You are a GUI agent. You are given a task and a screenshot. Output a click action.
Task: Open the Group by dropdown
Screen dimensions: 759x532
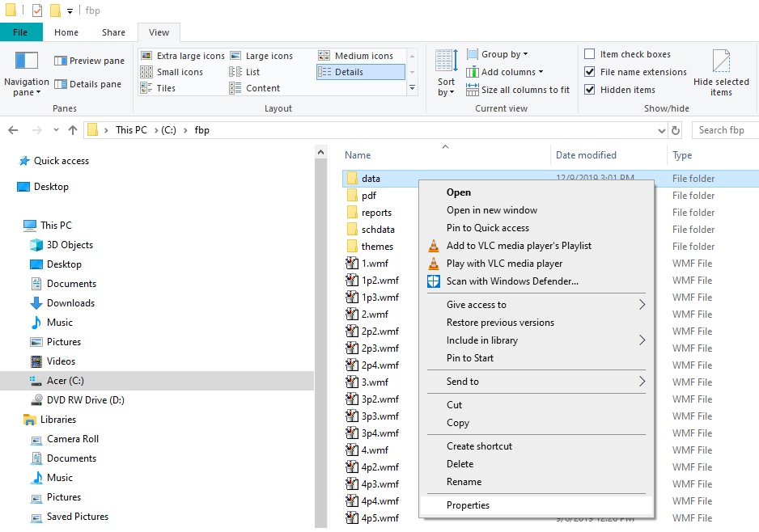[503, 54]
